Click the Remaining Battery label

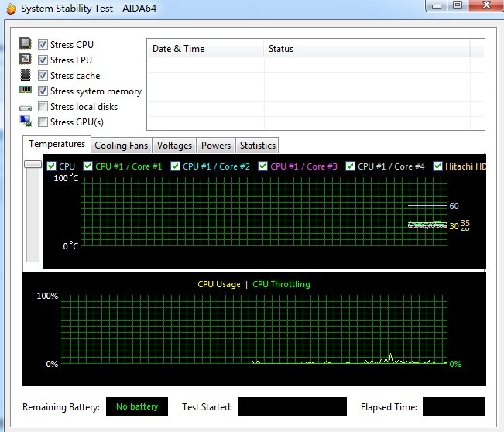coord(61,407)
